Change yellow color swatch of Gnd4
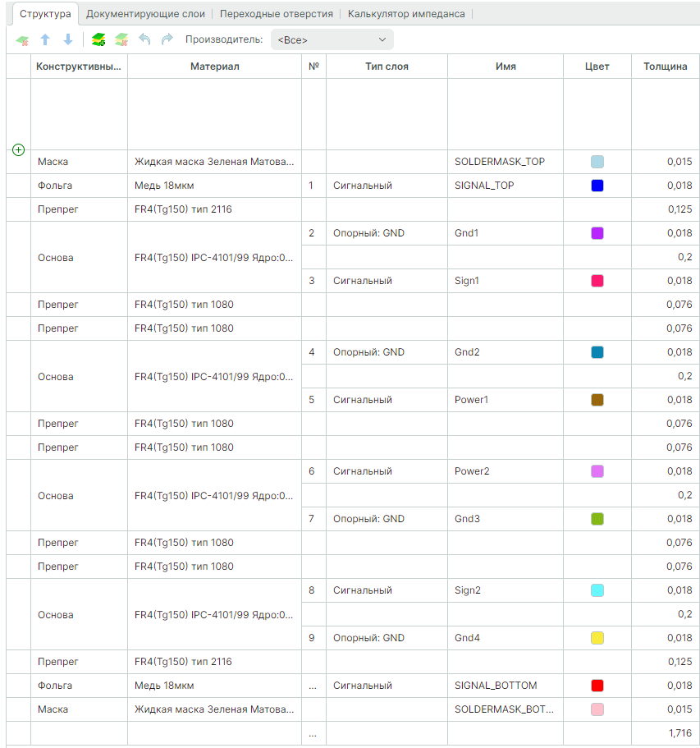The width and height of the screenshot is (700, 748). (597, 638)
